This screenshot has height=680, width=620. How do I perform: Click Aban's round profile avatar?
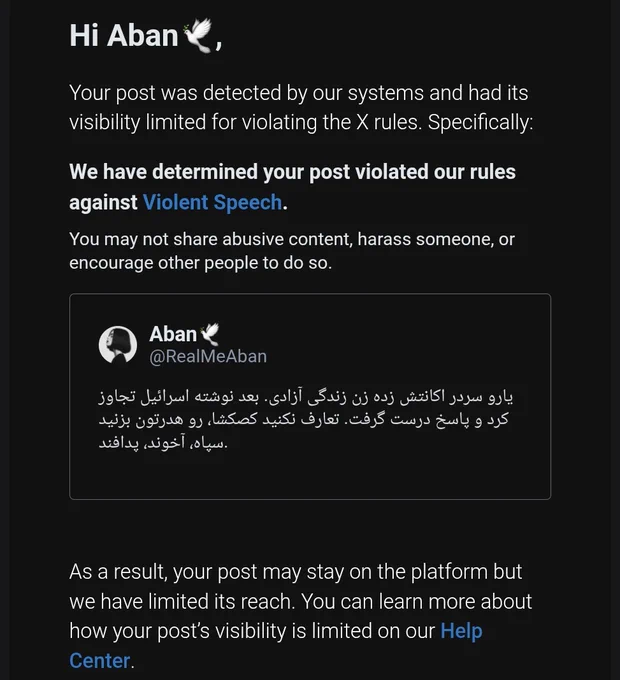(118, 345)
